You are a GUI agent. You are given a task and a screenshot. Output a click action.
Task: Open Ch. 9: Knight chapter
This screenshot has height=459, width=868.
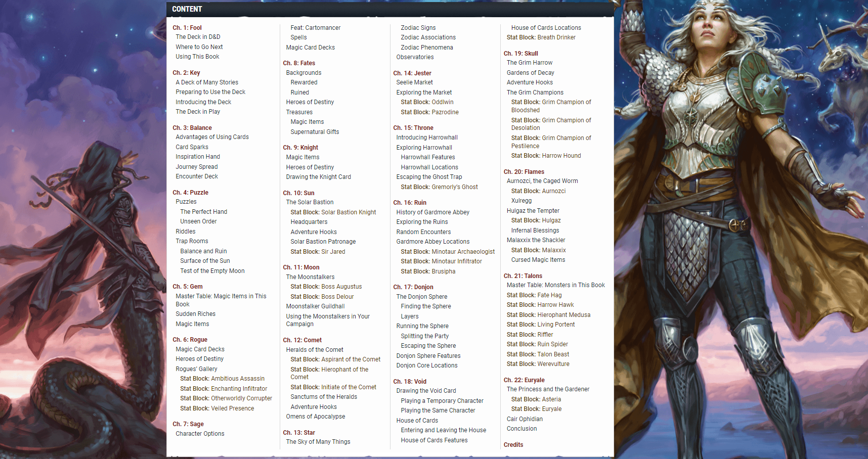tap(300, 148)
